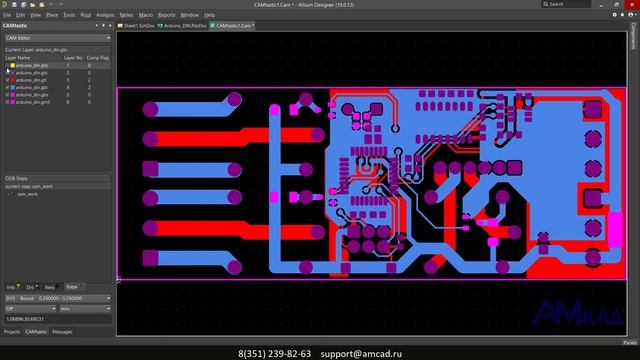Toggle visibility of arduino_din.gbs layer
The height and width of the screenshot is (360, 640).
[7, 95]
